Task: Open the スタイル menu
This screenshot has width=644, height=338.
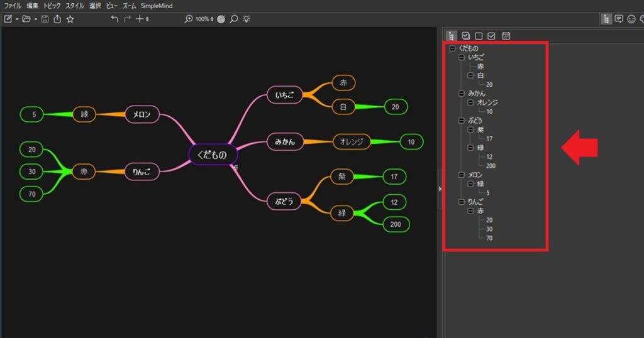Action: click(75, 5)
